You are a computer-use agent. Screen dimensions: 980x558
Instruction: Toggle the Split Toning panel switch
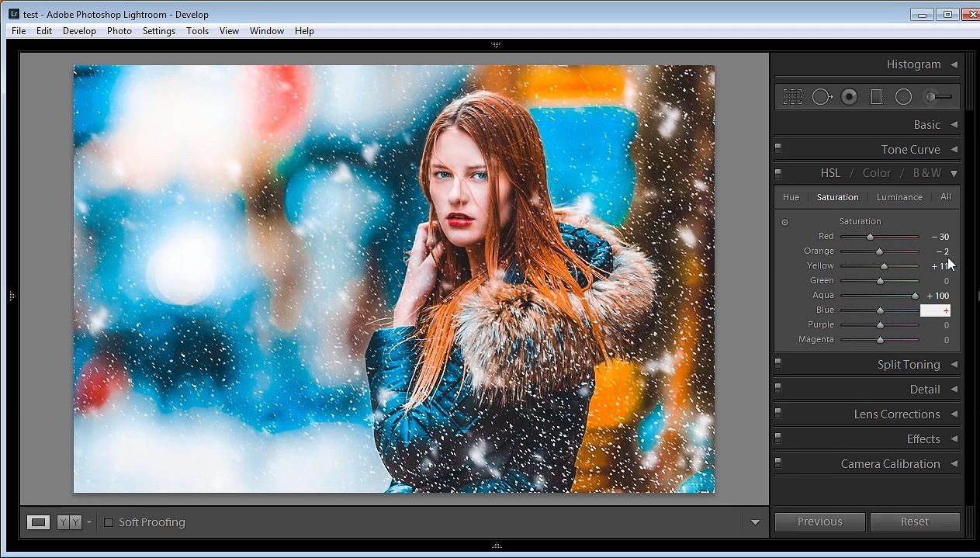point(778,364)
